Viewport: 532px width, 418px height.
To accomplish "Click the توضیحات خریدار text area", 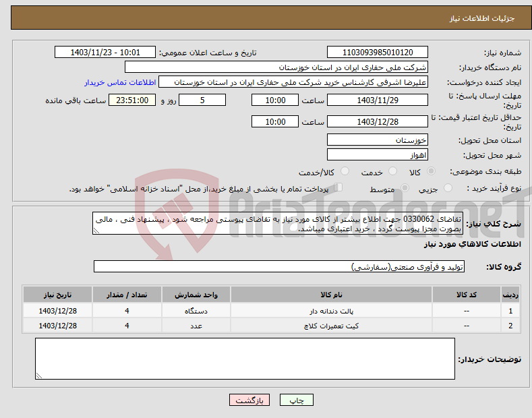I will coord(245,359).
